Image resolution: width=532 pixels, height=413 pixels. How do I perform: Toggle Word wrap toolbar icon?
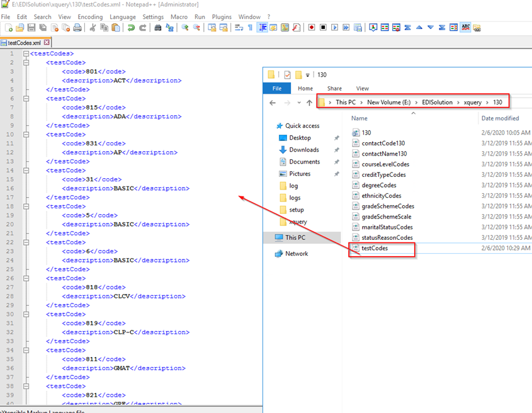point(239,28)
